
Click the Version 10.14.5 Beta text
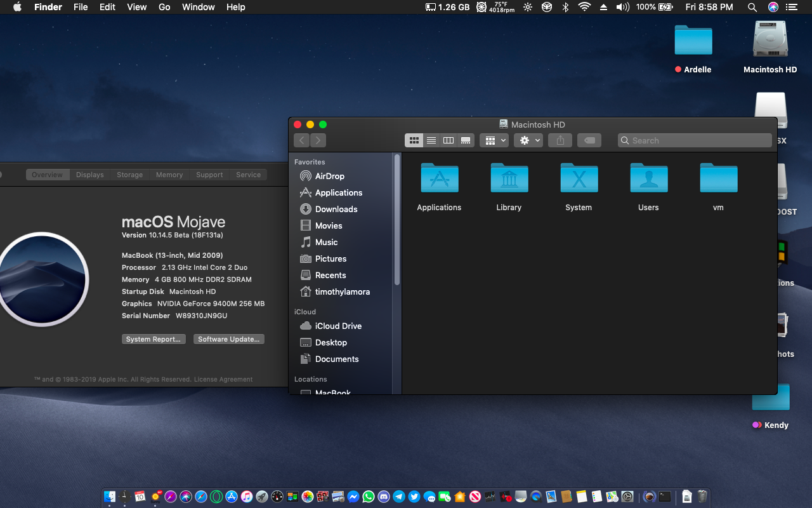click(x=173, y=235)
